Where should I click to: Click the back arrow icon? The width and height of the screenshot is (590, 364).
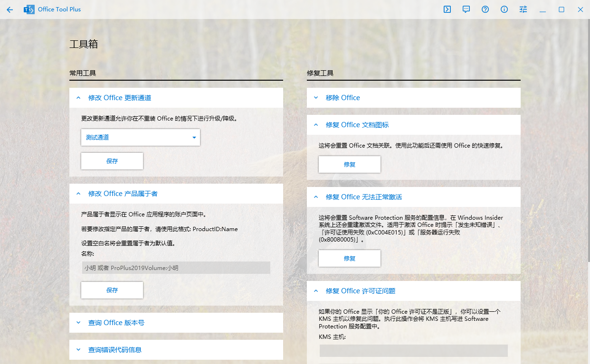pyautogui.click(x=10, y=9)
